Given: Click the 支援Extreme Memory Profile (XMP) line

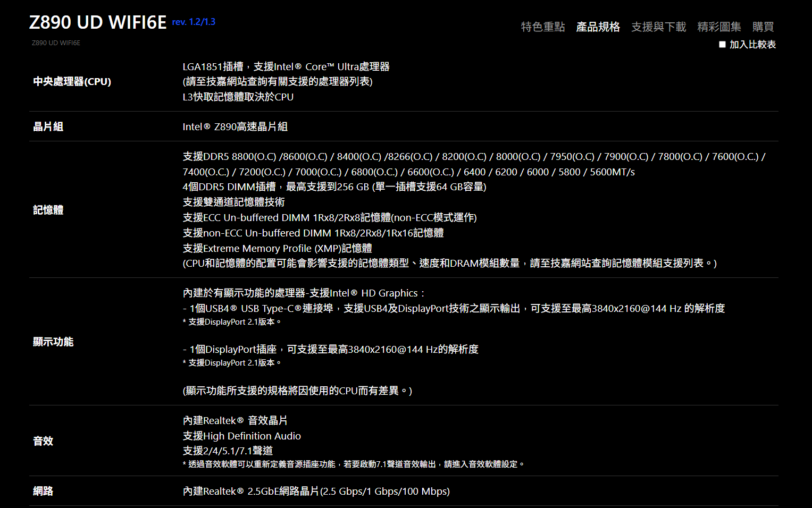Looking at the screenshot, I should pyautogui.click(x=277, y=248).
